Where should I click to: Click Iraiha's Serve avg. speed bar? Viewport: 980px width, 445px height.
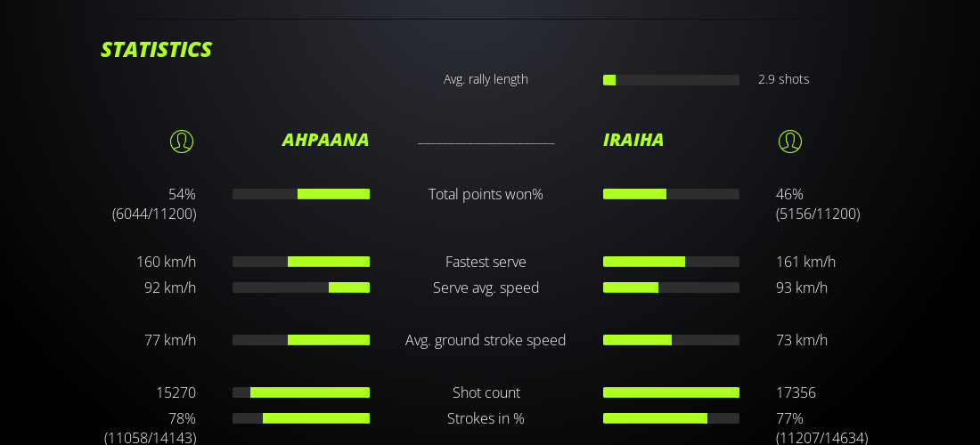[x=671, y=287]
